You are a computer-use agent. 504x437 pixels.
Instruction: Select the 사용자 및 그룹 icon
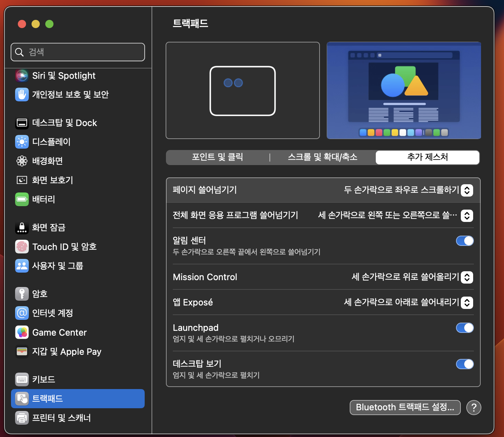22,266
